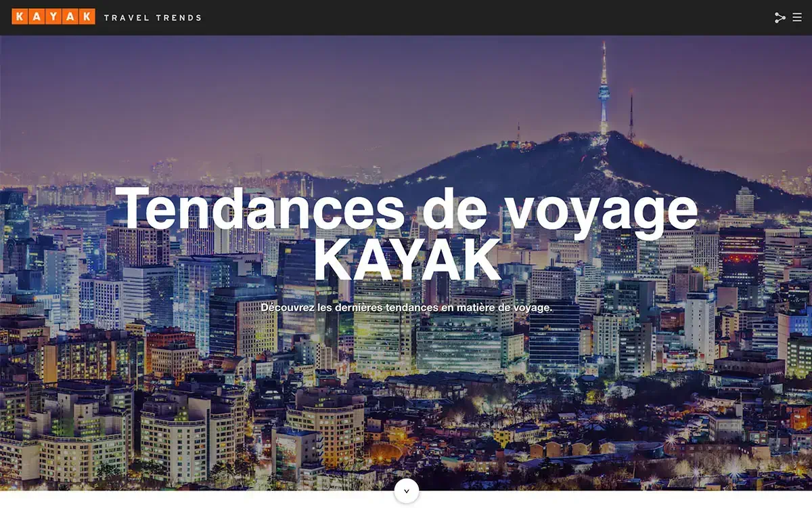Click the white strip below the hero image
Image resolution: width=812 pixels, height=508 pixels.
click(x=203, y=499)
